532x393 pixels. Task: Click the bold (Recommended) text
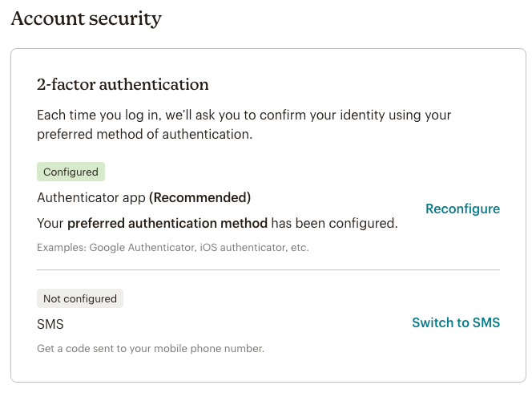pyautogui.click(x=200, y=197)
